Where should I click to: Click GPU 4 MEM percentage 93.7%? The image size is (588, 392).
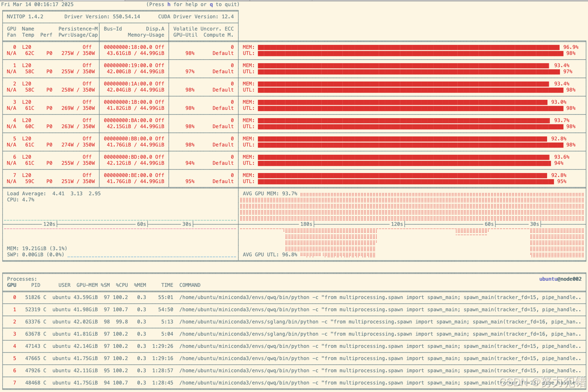tap(561, 120)
